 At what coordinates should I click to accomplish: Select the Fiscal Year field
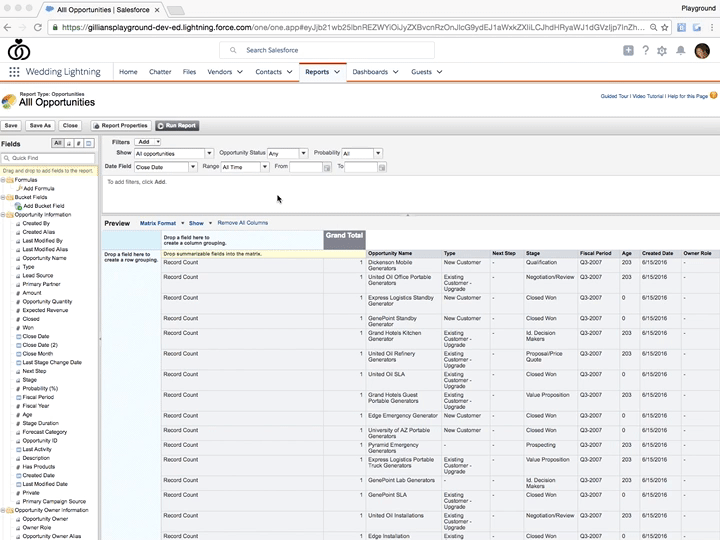[35, 406]
